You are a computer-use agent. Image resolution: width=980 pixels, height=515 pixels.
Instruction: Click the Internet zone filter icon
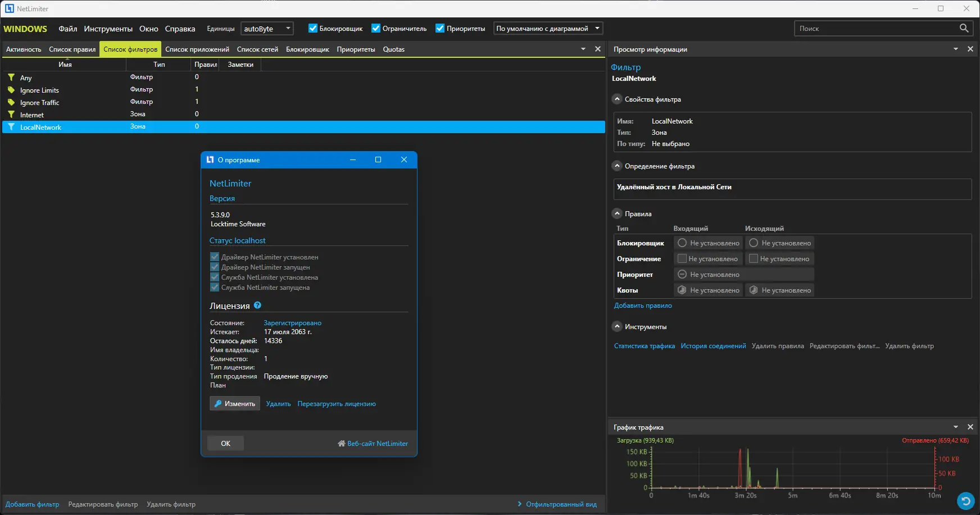(x=11, y=115)
